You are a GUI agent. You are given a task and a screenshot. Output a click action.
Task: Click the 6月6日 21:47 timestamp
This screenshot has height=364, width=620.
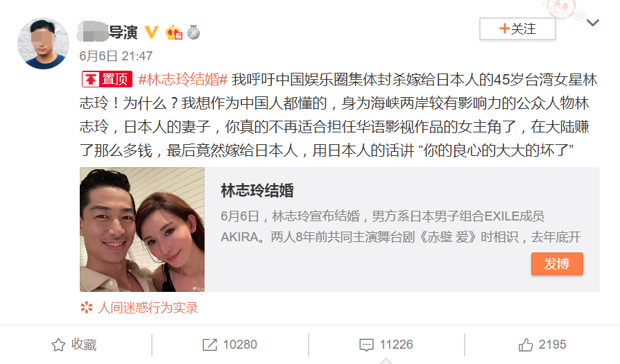(x=116, y=56)
